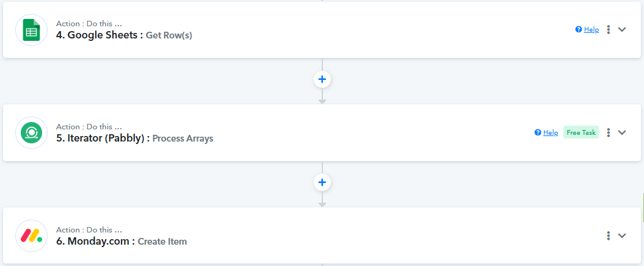Expand the Google Sheets Get Row(s) step
Screen dimensions: 644x266
(x=622, y=29)
